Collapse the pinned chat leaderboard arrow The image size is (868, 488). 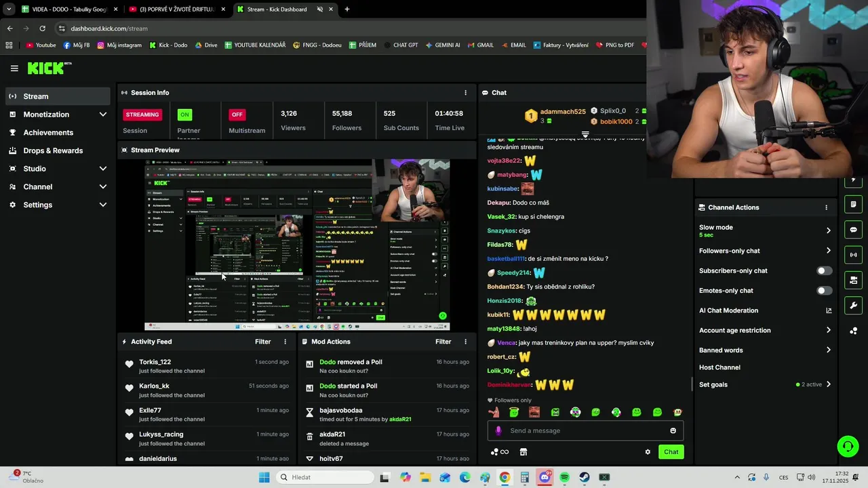pos(585,135)
